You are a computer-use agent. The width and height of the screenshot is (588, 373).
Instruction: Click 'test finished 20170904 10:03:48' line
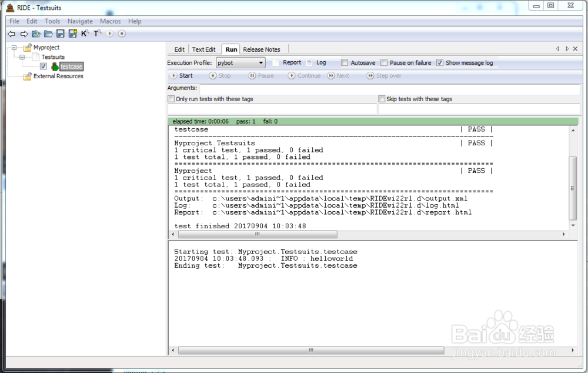point(240,227)
